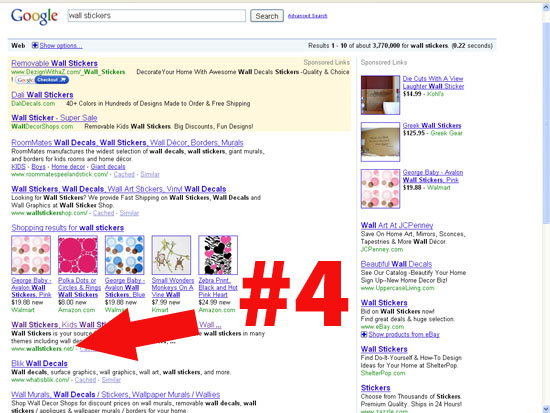
Task: Open Cached link for whatisblik.com
Action: click(85, 380)
